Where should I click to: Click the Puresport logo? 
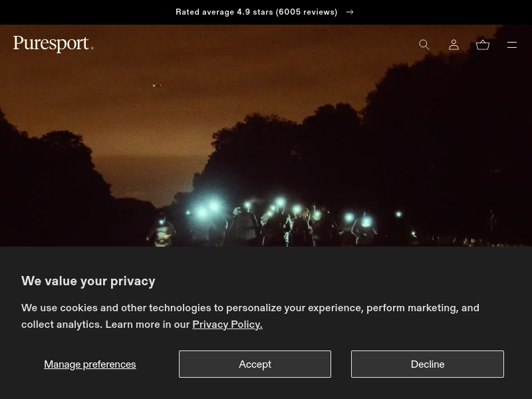click(53, 44)
